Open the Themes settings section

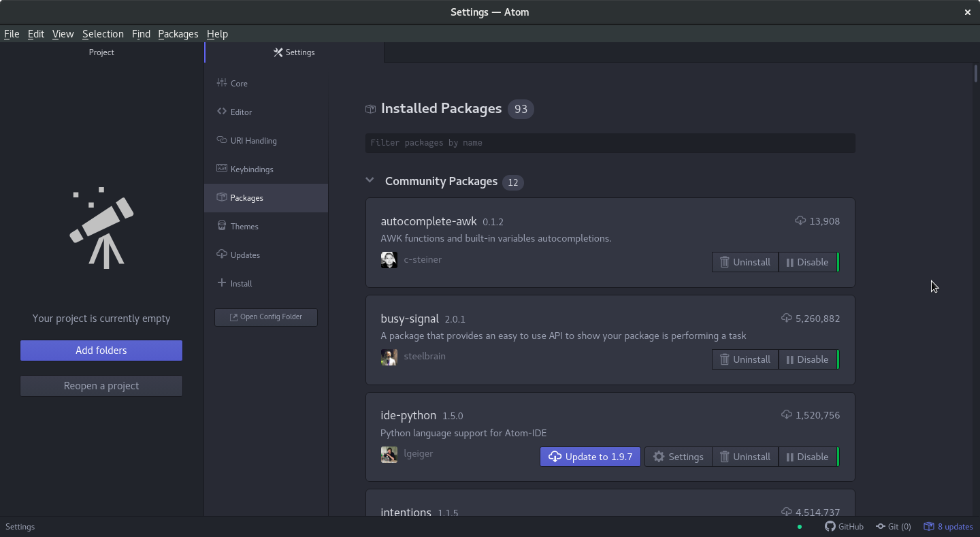(x=244, y=227)
